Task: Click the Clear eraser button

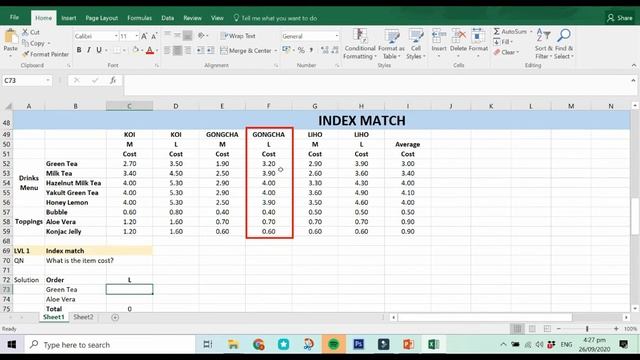Action: pos(506,52)
